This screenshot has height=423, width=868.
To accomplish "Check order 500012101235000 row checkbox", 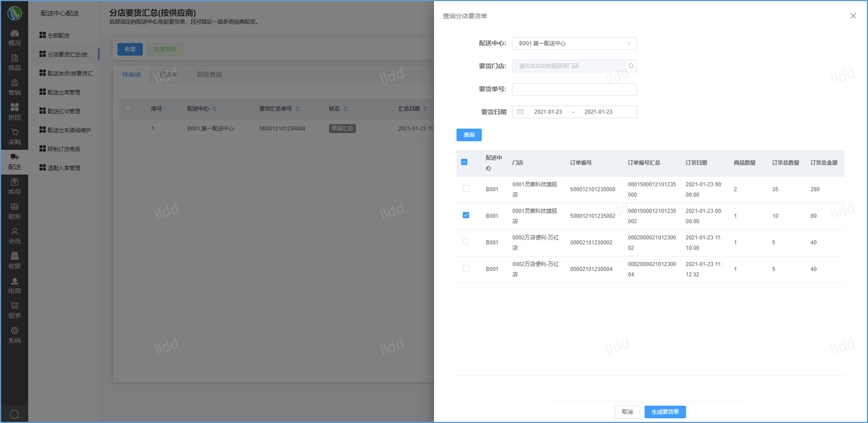I will point(466,189).
